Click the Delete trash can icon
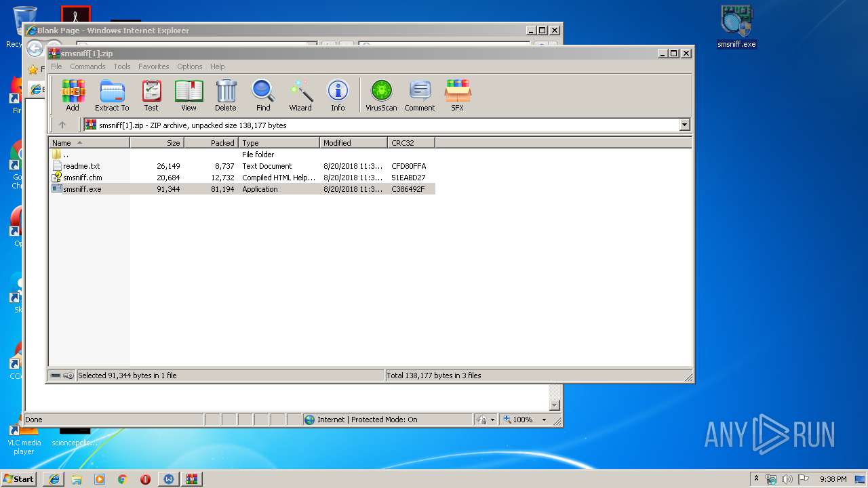This screenshot has width=868, height=488. click(226, 95)
